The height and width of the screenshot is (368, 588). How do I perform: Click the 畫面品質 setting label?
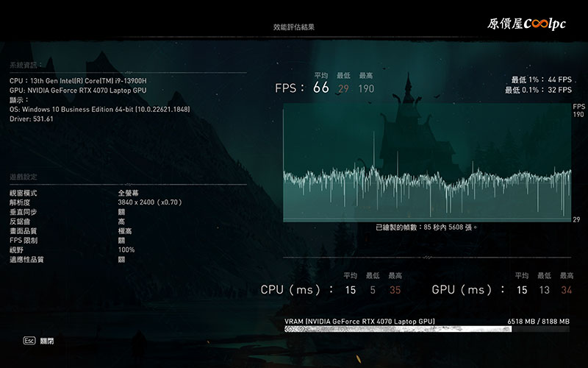24,231
